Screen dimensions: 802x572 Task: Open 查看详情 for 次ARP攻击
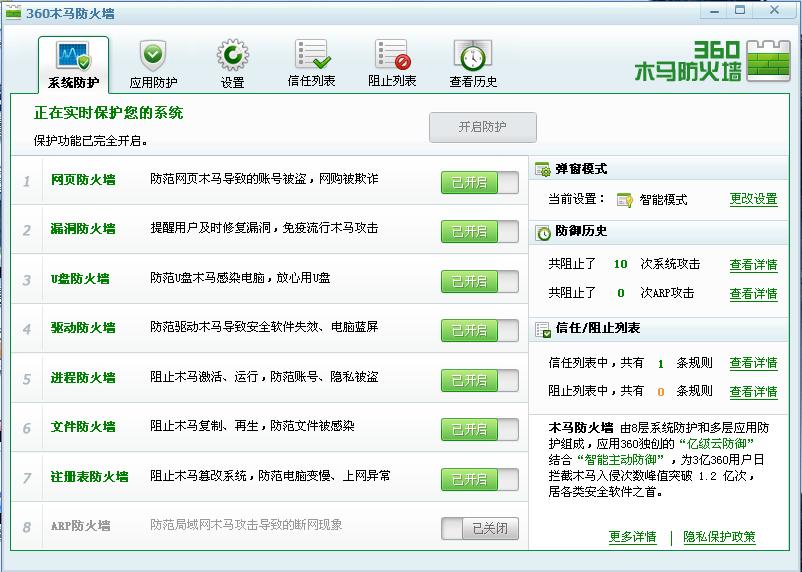click(x=753, y=294)
